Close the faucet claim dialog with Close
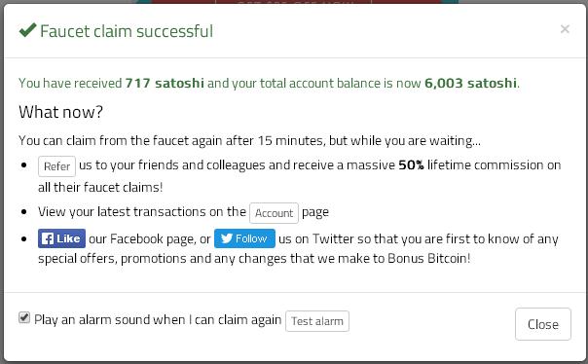588x364 pixels. [x=543, y=324]
